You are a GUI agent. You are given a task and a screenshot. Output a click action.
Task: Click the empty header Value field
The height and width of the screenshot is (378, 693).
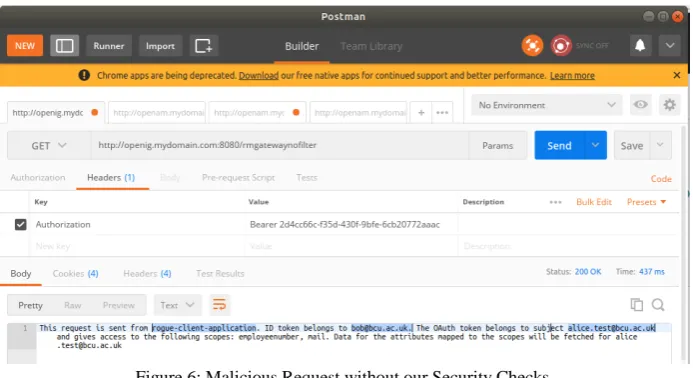[351, 246]
